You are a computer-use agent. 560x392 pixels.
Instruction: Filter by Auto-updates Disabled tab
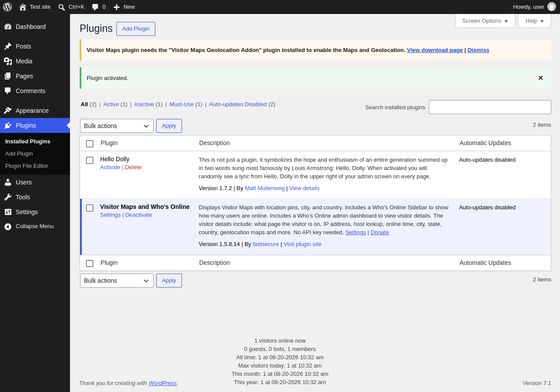pyautogui.click(x=238, y=104)
